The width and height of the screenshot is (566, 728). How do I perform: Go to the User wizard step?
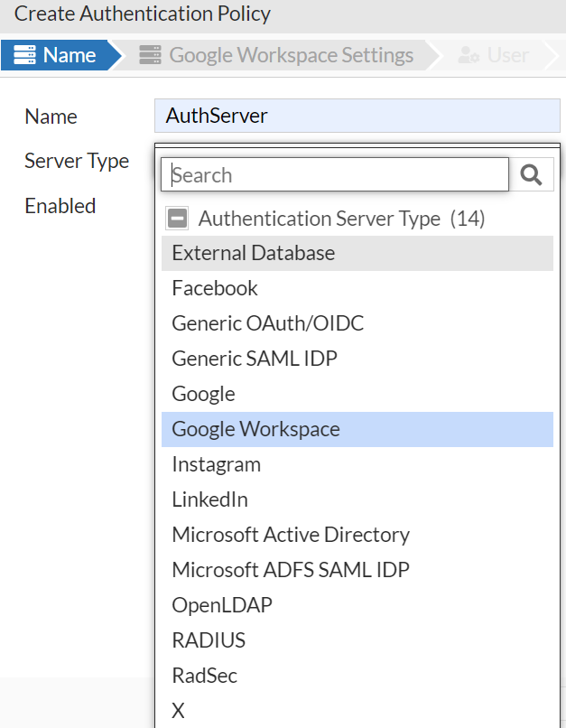506,54
